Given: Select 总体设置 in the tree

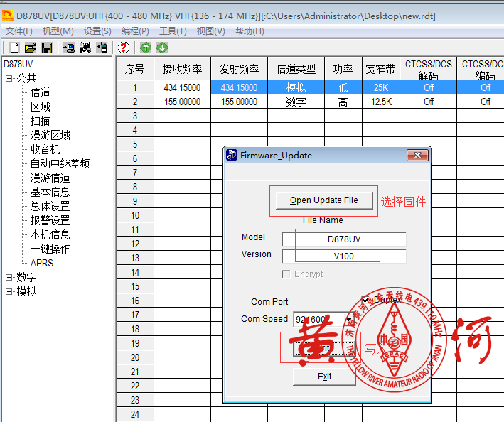Looking at the screenshot, I should [50, 206].
